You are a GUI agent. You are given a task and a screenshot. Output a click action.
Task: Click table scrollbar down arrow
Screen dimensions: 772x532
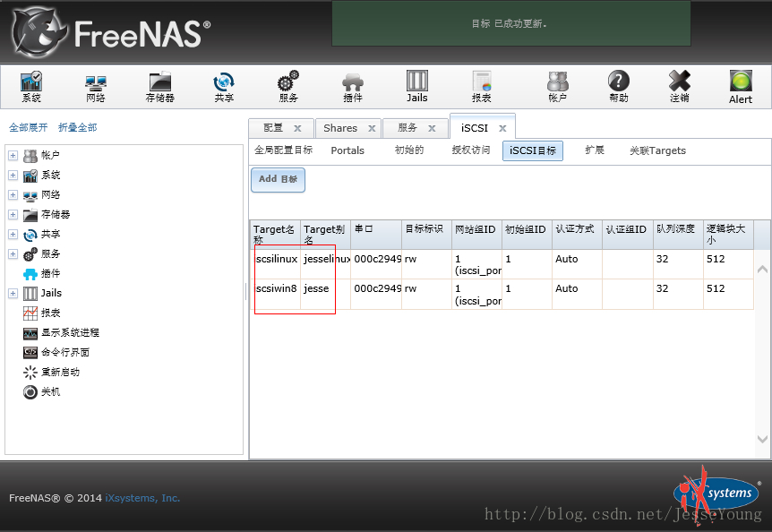763,439
